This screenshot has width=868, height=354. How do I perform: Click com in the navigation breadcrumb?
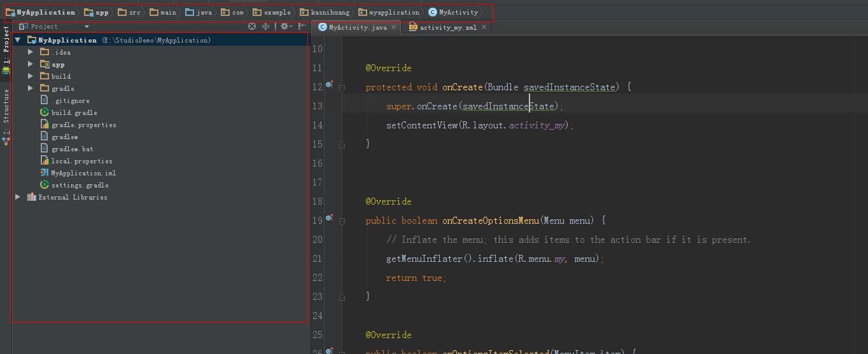pos(232,12)
